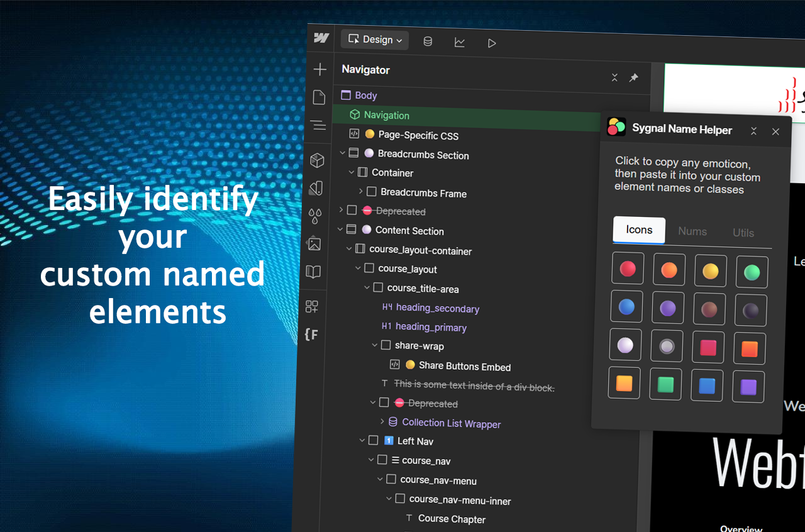The image size is (805, 532).
Task: Expand the first Deprecated row
Action: (x=341, y=209)
